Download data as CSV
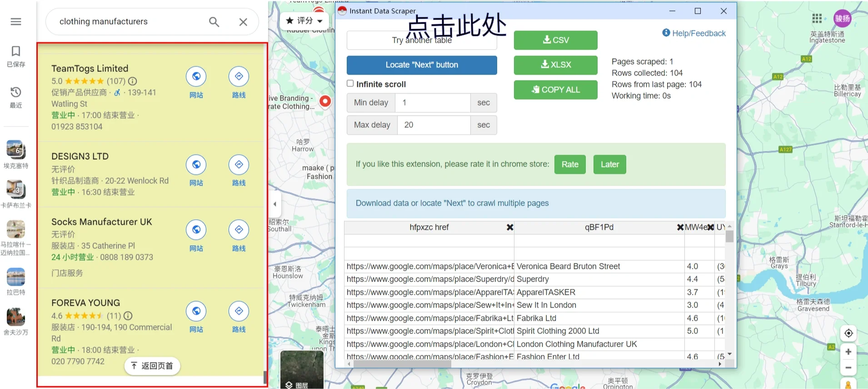The height and width of the screenshot is (389, 868). point(555,40)
